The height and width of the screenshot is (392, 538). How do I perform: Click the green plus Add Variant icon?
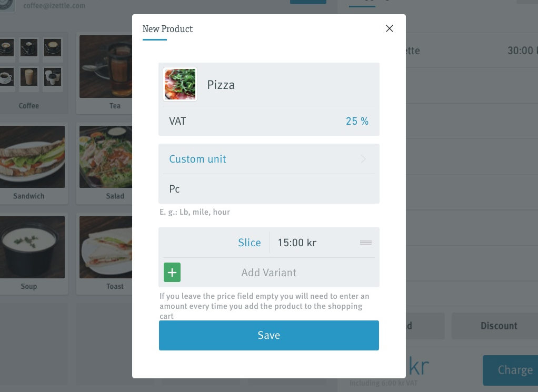172,273
